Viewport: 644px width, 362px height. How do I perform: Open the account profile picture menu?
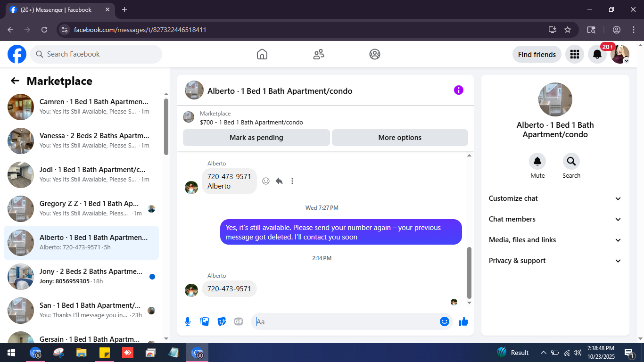point(620,54)
